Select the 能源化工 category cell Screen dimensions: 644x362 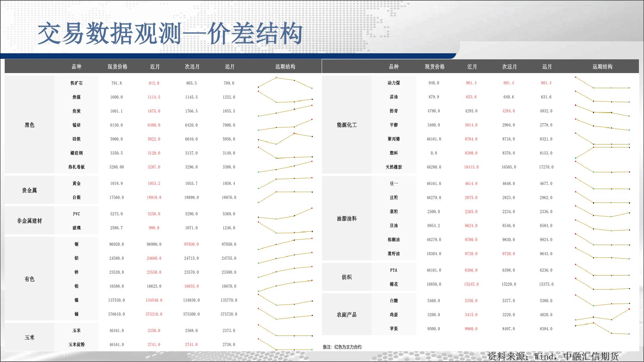(x=346, y=125)
